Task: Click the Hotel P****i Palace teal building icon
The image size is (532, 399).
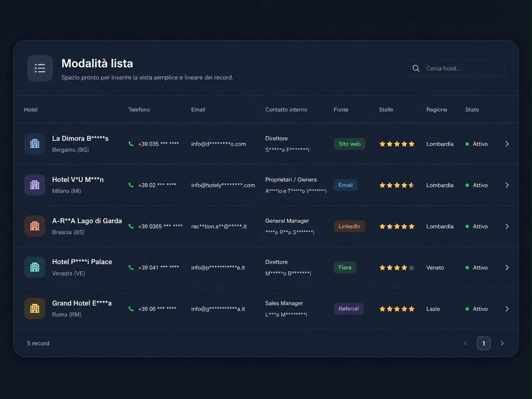Action: click(x=35, y=267)
